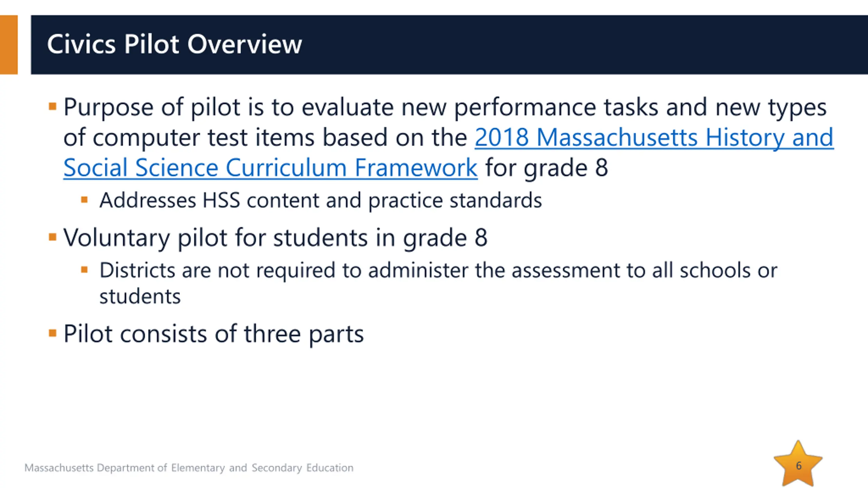
Task: Click the orange bullet beside 'Purpose of pilot'
Action: click(x=53, y=107)
